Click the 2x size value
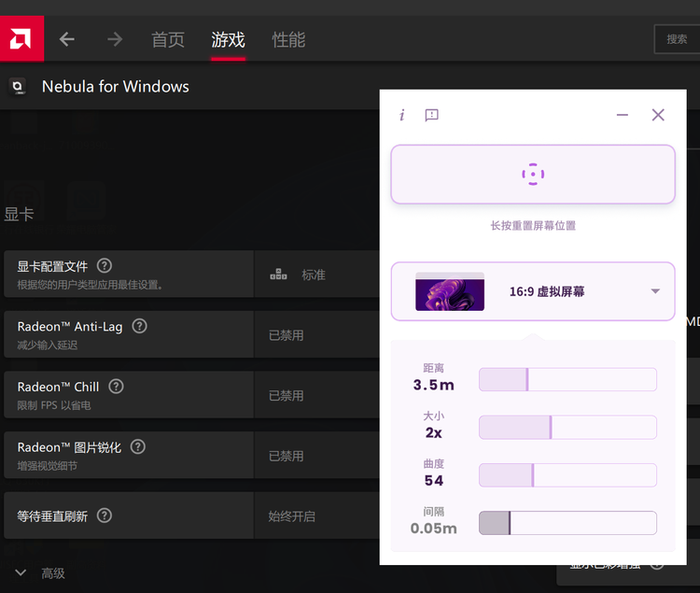Viewport: 700px width, 593px height. click(x=433, y=432)
